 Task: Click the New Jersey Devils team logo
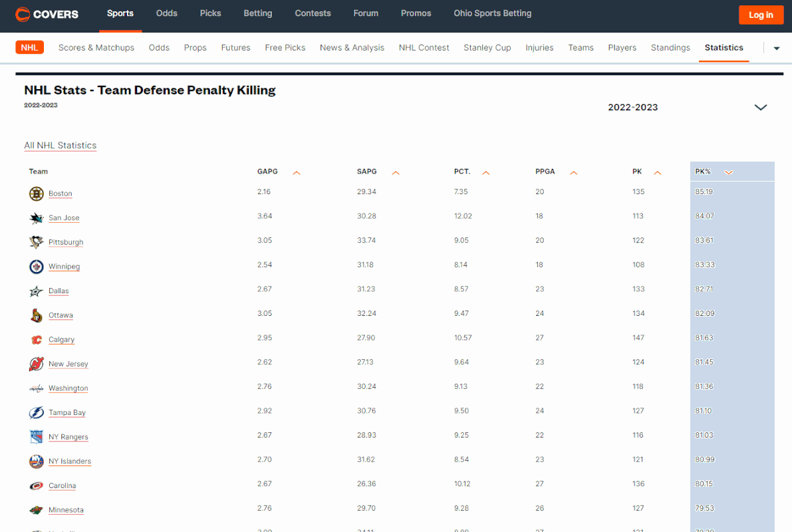tap(37, 364)
